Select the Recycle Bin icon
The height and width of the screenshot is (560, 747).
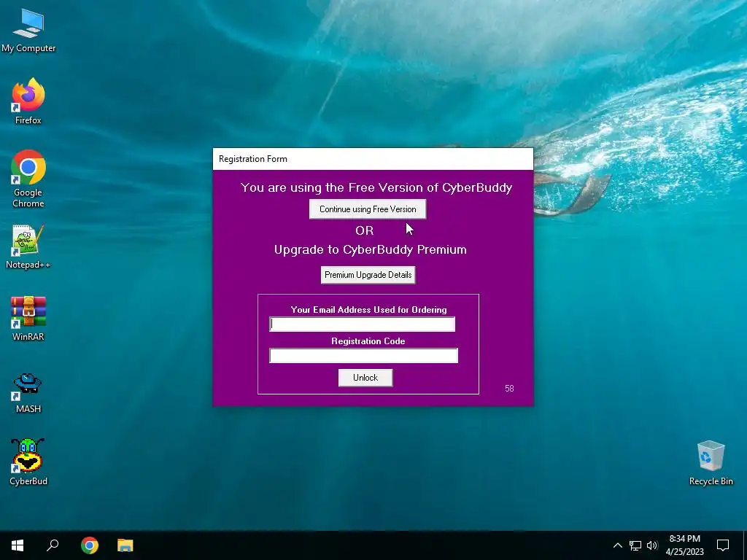click(x=711, y=463)
